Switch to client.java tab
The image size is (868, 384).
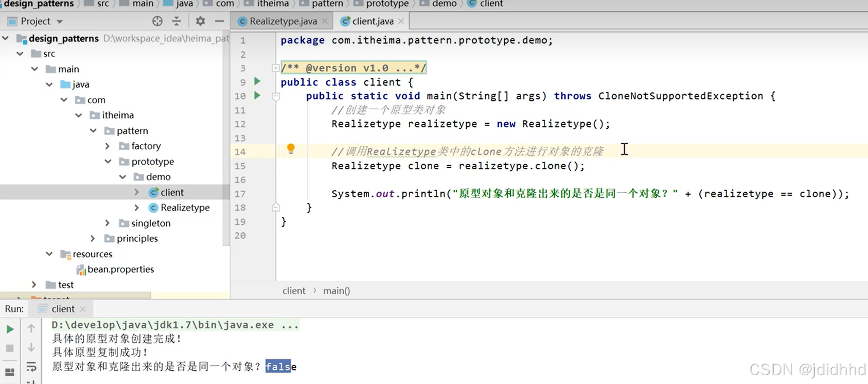(373, 21)
